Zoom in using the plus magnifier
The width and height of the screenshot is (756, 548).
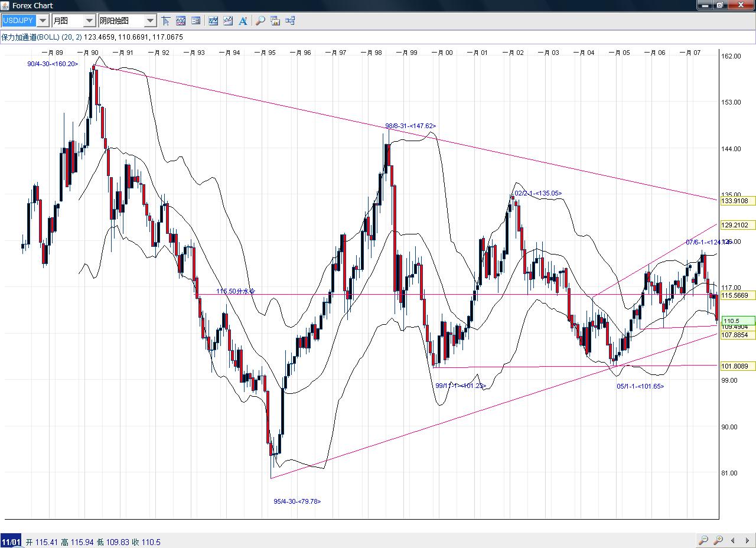pyautogui.click(x=718, y=540)
